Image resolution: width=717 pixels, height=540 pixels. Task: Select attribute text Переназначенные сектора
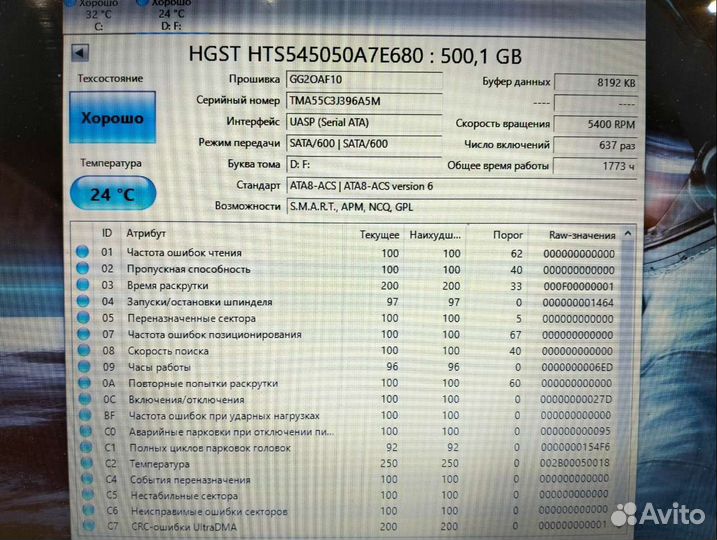tap(192, 318)
